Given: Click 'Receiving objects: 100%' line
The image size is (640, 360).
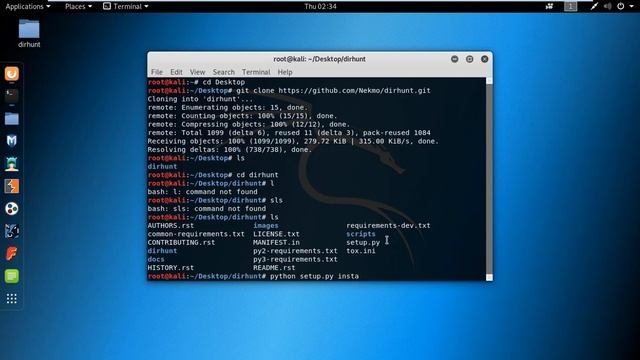Looking at the screenshot, I should click(293, 141).
